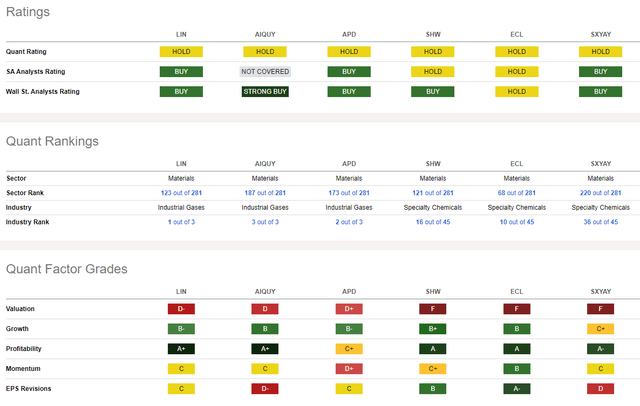Click ECL ticker header in Ratings table
Image resolution: width=640 pixels, height=406 pixels.
click(516, 35)
